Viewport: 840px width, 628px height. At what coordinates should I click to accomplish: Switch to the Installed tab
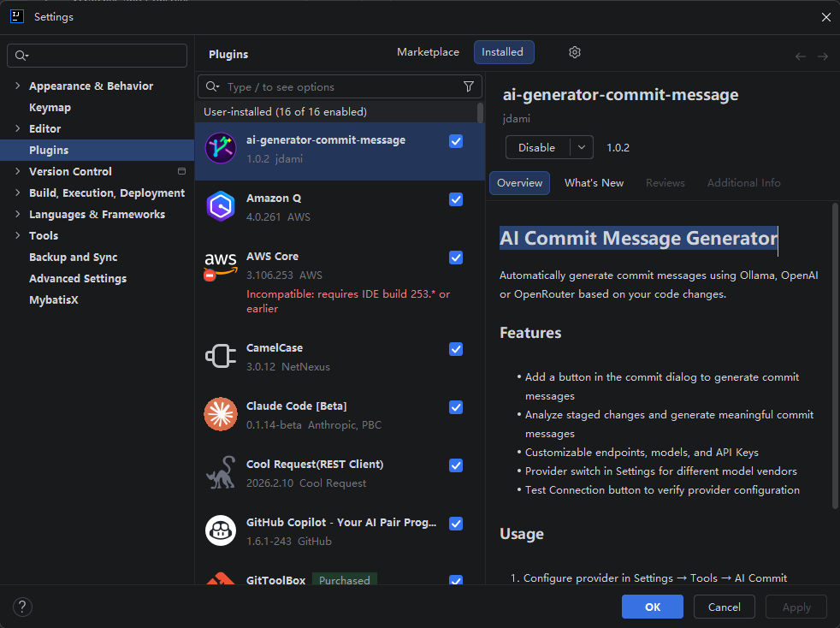pyautogui.click(x=504, y=52)
